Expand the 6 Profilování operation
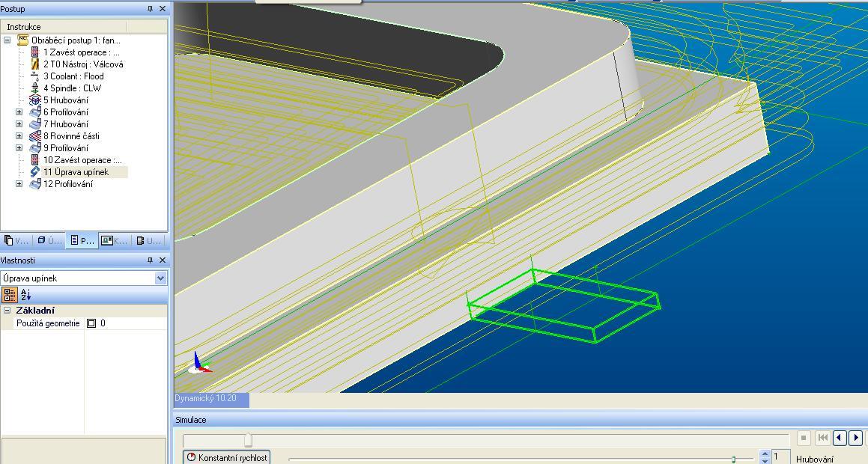 point(19,112)
